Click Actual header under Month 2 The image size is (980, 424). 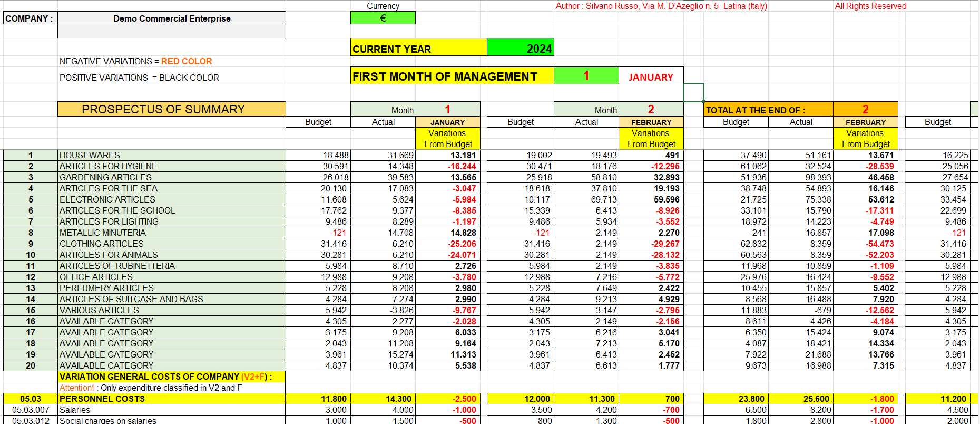pyautogui.click(x=586, y=122)
